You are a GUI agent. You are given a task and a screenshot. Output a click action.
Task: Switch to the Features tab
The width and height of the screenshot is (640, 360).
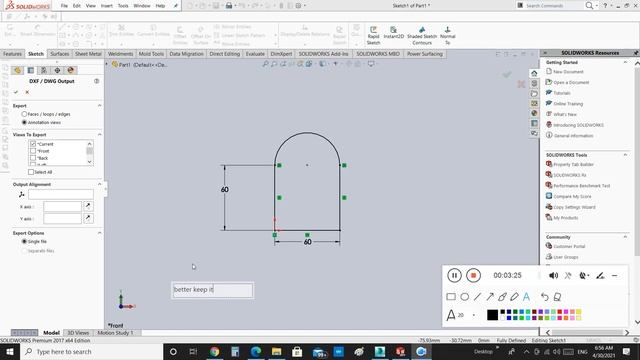pos(12,54)
